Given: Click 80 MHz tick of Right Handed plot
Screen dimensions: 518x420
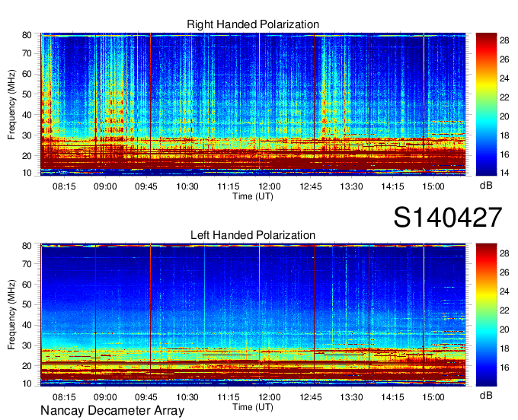Looking at the screenshot, I should [27, 35].
